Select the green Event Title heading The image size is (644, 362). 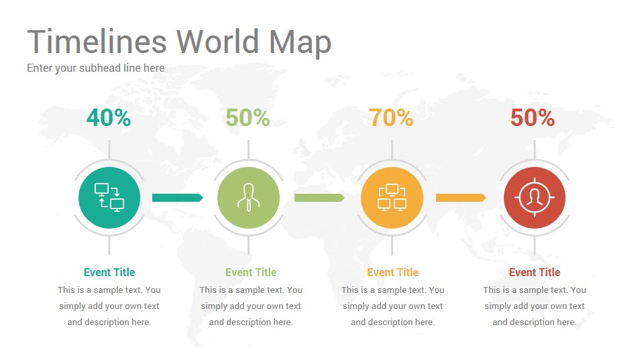point(251,272)
